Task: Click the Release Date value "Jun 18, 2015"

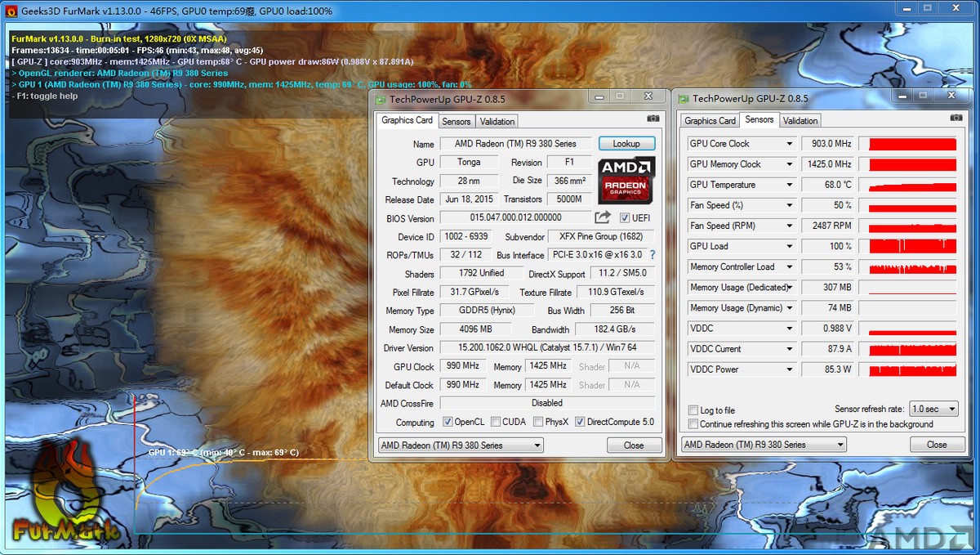Action: click(469, 199)
